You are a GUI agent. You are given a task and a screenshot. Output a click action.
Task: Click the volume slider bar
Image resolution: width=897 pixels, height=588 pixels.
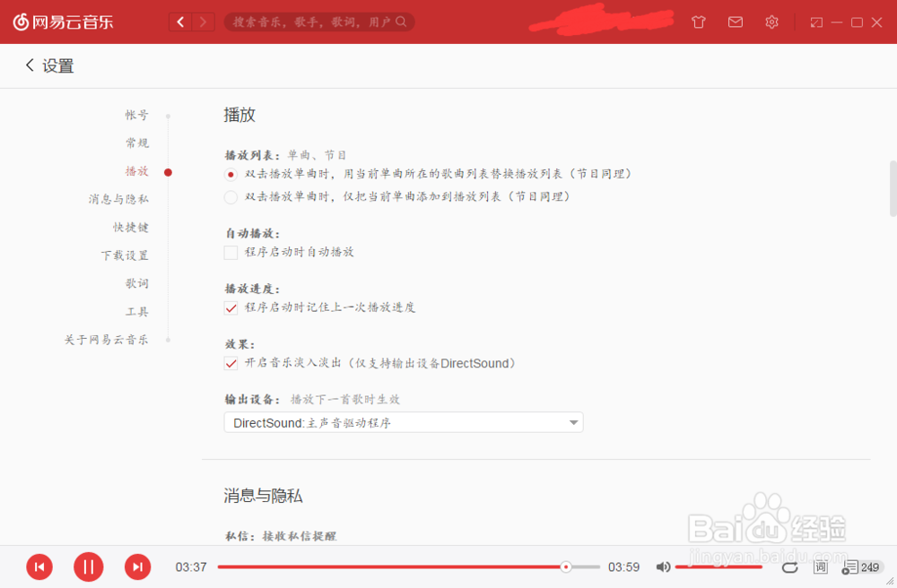(x=718, y=566)
